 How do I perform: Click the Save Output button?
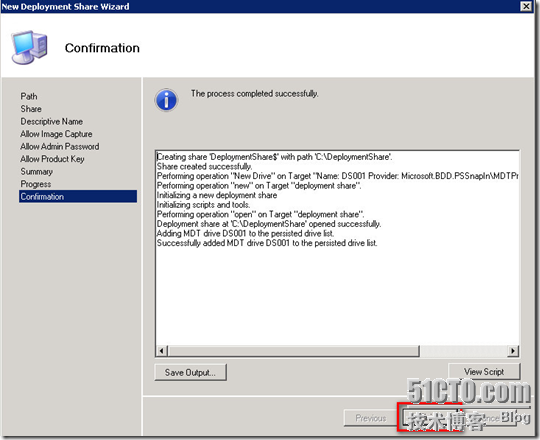[190, 372]
